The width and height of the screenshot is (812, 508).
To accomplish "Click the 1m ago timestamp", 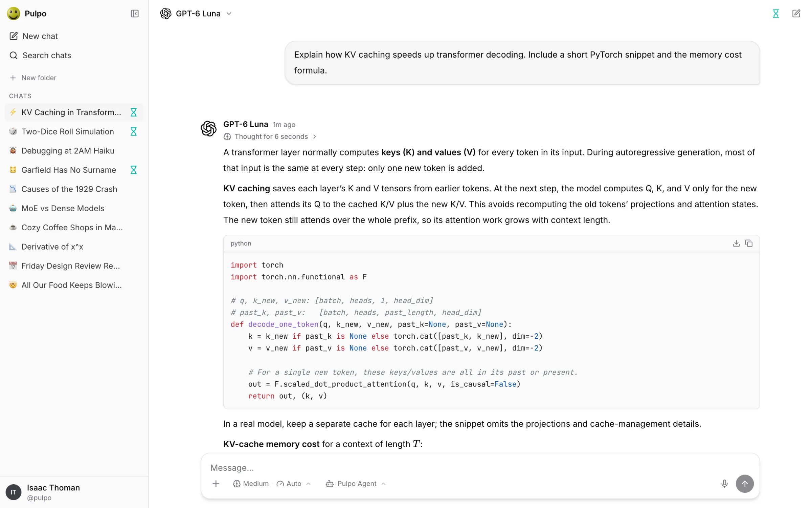I will pyautogui.click(x=284, y=125).
